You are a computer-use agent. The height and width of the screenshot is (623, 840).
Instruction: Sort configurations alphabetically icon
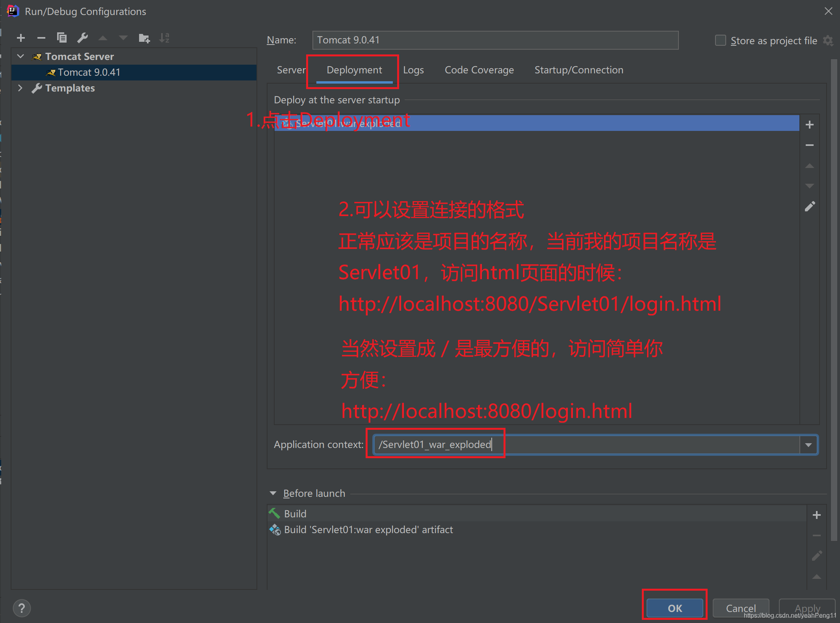(x=164, y=38)
